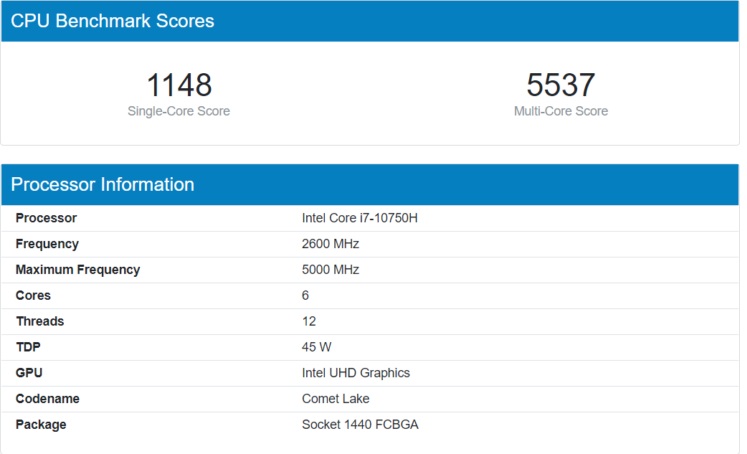The width and height of the screenshot is (747, 454).
Task: Click the Processor row label
Action: coord(46,218)
